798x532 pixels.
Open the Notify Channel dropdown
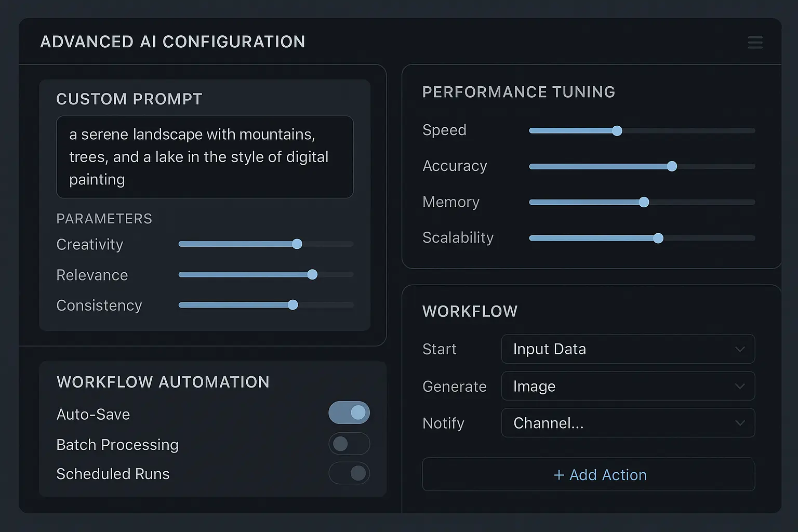coord(627,423)
